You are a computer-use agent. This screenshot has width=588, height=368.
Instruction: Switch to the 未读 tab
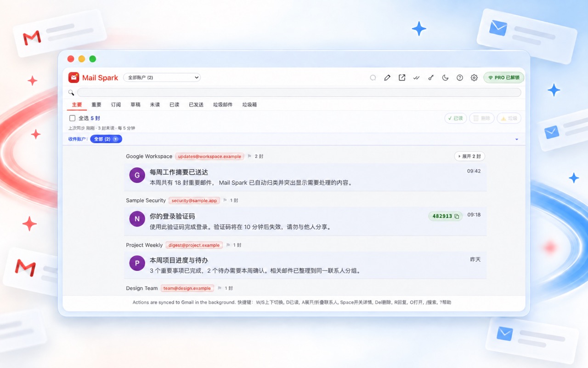155,105
